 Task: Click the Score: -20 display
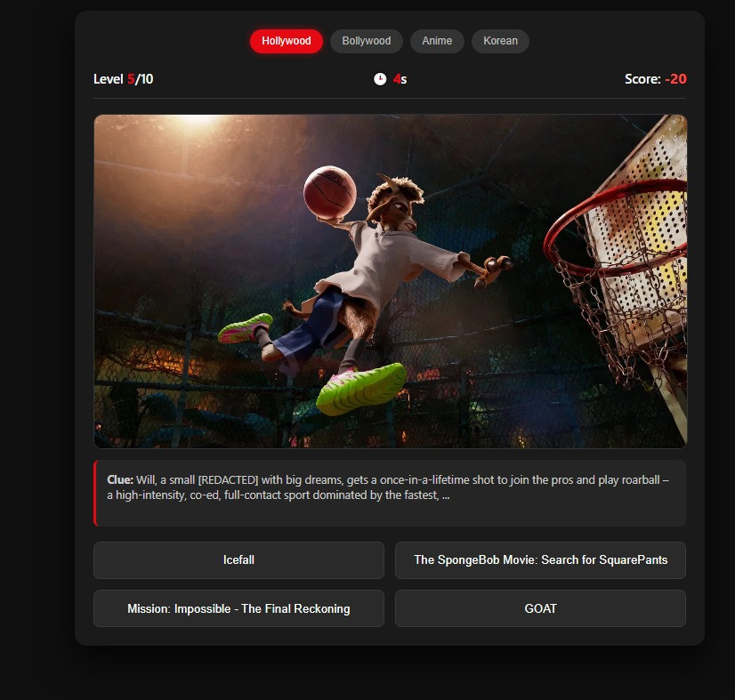[x=655, y=79]
